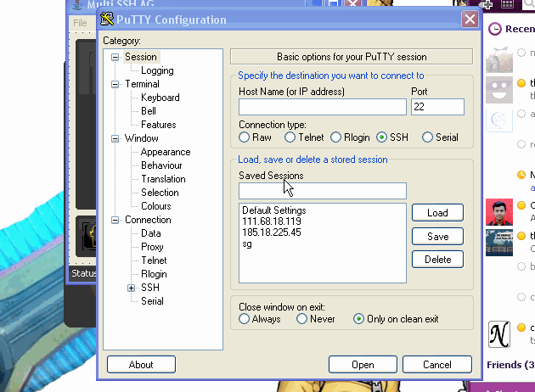This screenshot has height=392, width=535.
Task: Open the Selection category
Action: (x=160, y=193)
